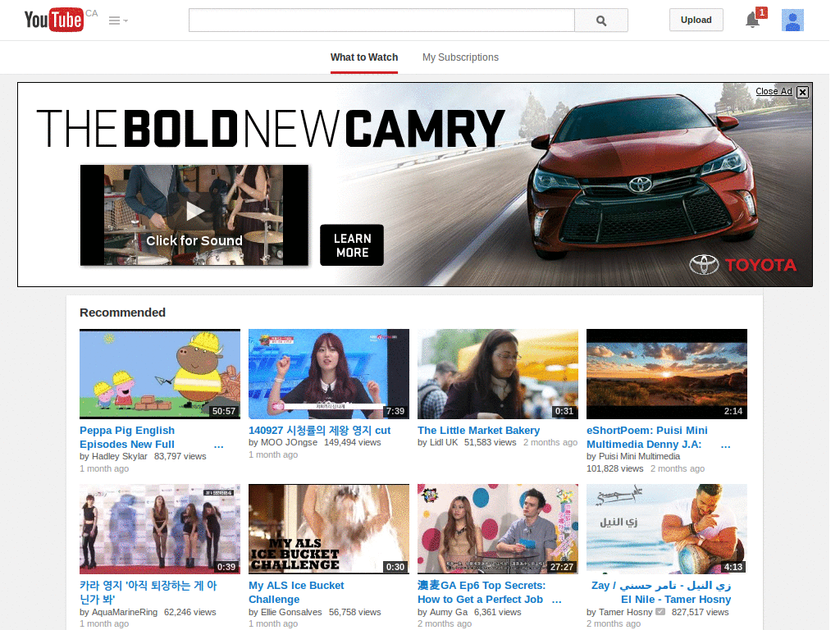Open the 140927 Korean video thumbnail
This screenshot has height=630, width=840.
tap(329, 374)
